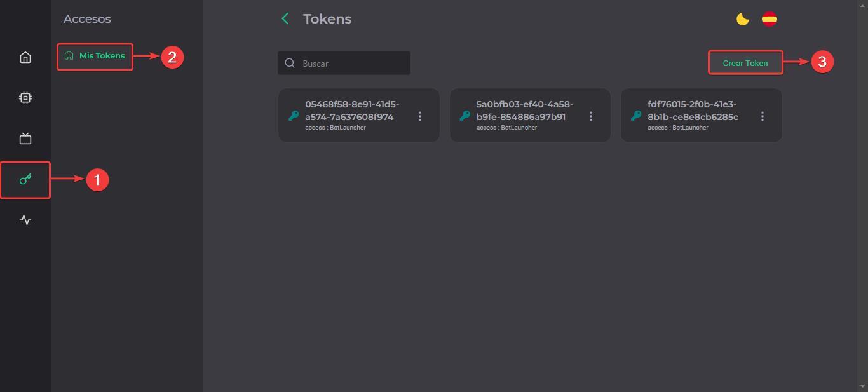This screenshot has height=392, width=868.
Task: Click key icon of token 5a0bfb03
Action: (465, 116)
